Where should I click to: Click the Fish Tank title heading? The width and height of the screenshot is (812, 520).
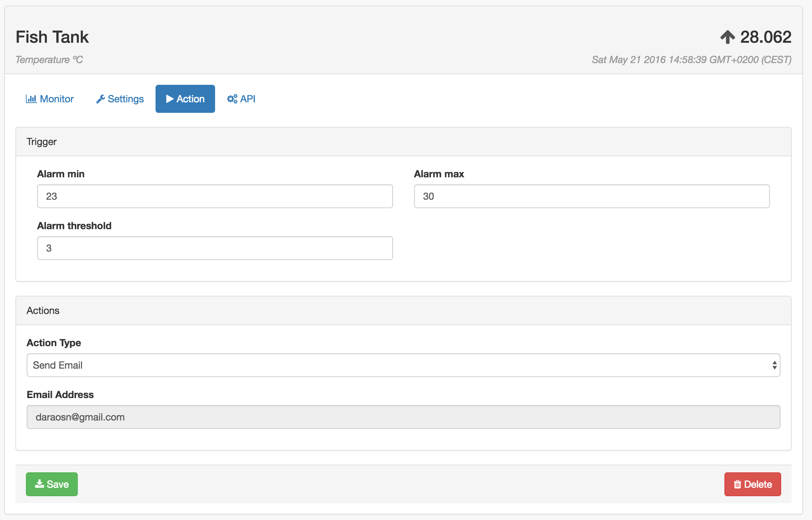pos(52,37)
